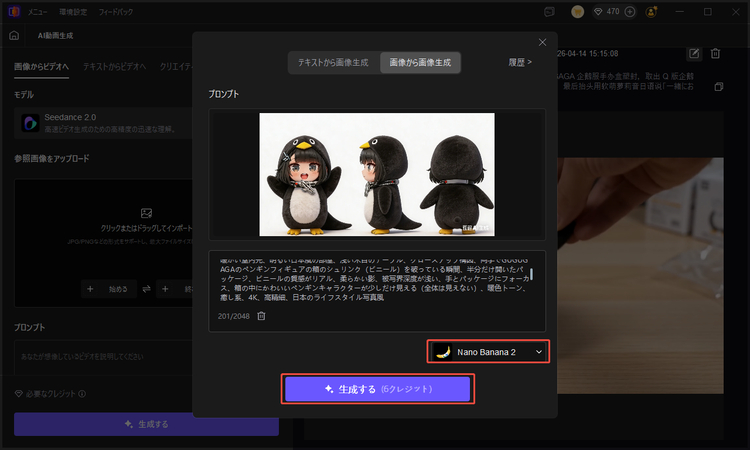This screenshot has height=450, width=750.
Task: Click the image import upload icon
Action: point(146,213)
